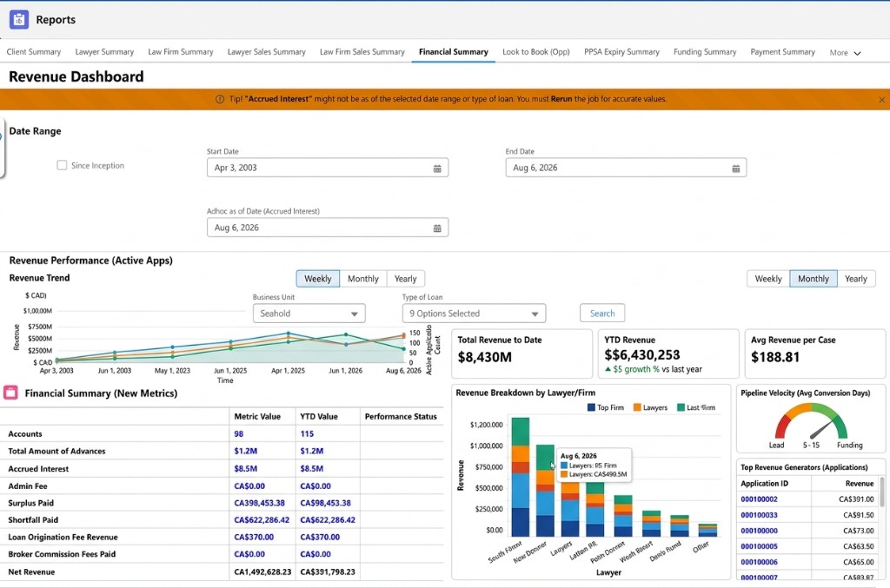This screenshot has height=588, width=890.
Task: Click the Lawyers orange legend swatch
Action: [x=637, y=407]
